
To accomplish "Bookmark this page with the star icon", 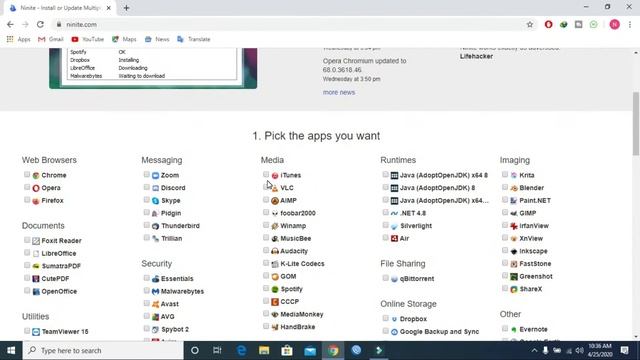I will pos(530,24).
